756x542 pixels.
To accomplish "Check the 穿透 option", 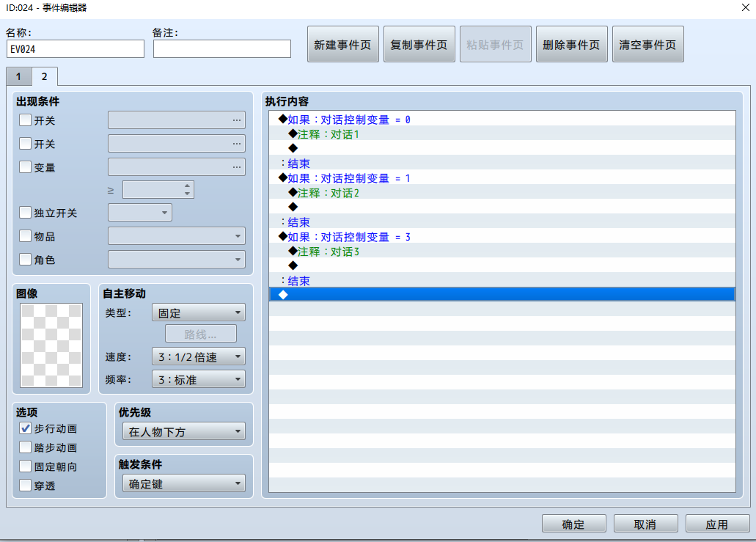I will click(25, 485).
